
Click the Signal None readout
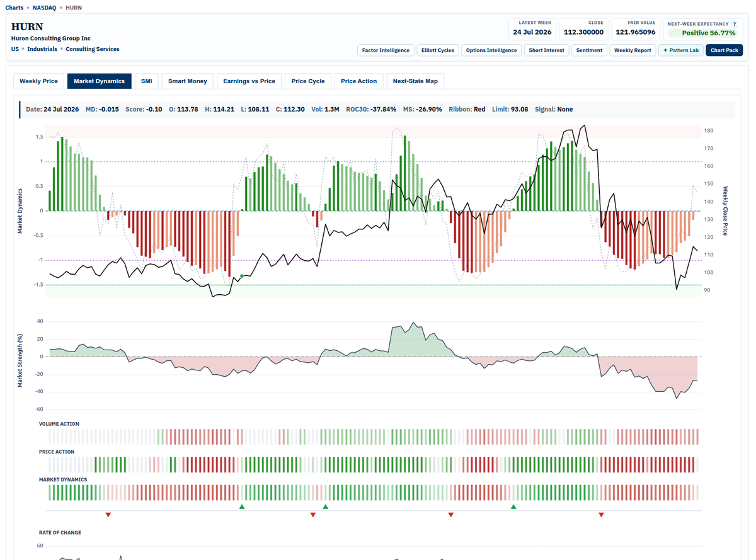[554, 109]
